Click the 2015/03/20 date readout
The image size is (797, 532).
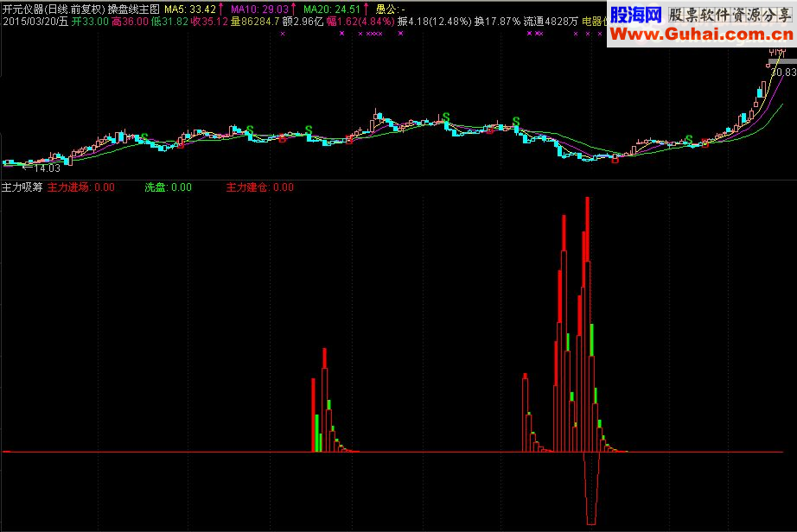35,22
